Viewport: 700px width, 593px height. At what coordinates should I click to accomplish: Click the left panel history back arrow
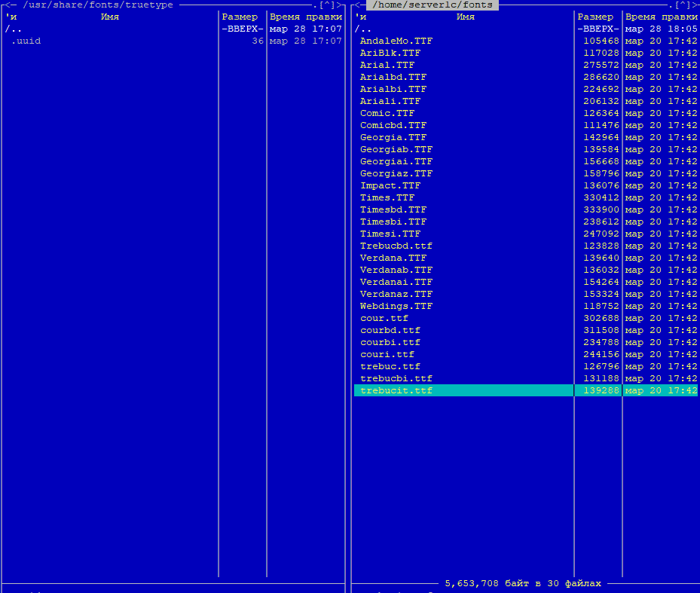(8, 5)
